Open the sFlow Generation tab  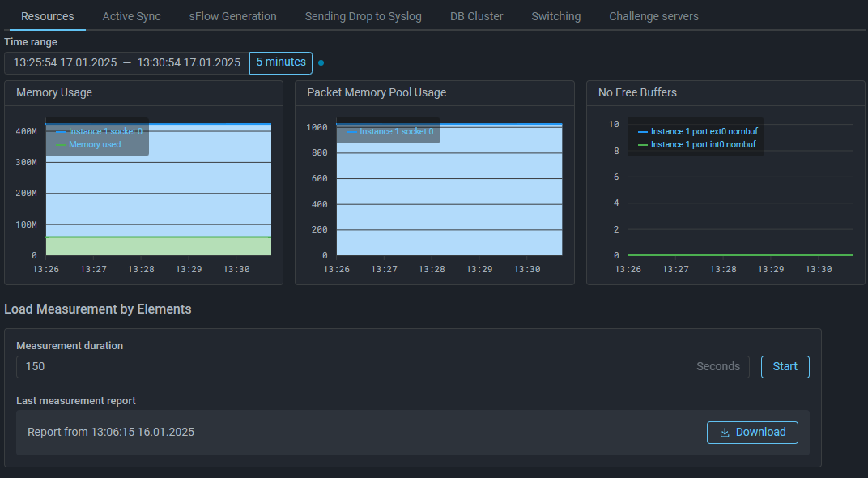(x=232, y=16)
